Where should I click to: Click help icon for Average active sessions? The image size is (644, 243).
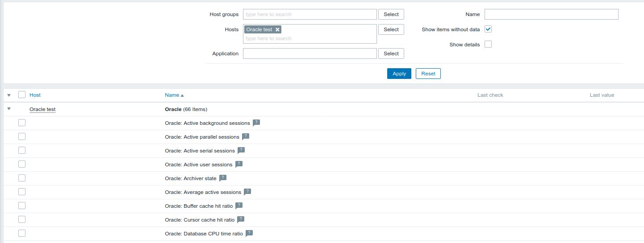click(x=247, y=192)
